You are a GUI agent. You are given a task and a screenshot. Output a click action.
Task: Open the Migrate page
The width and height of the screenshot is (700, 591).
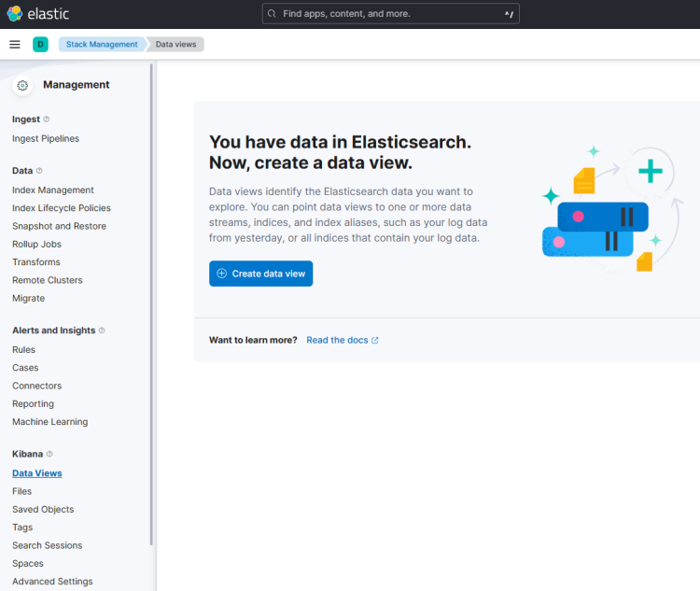[29, 299]
